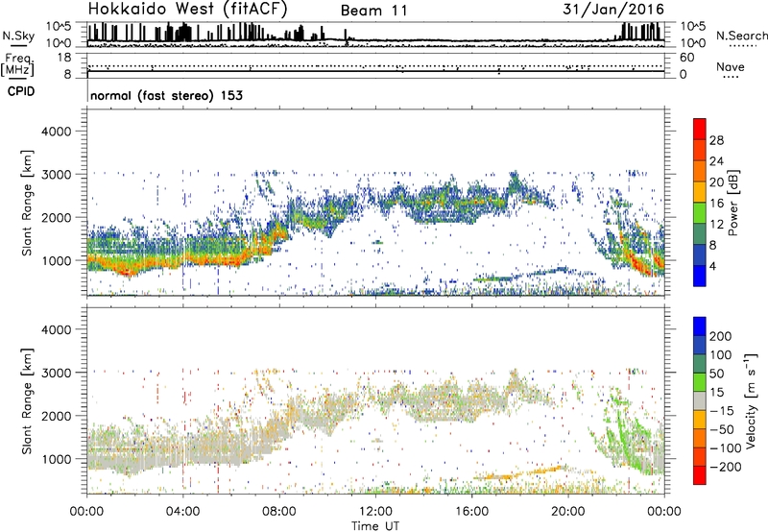This screenshot has height=532, width=768.
Task: Click the 'Nave' legend label
Action: [x=731, y=66]
